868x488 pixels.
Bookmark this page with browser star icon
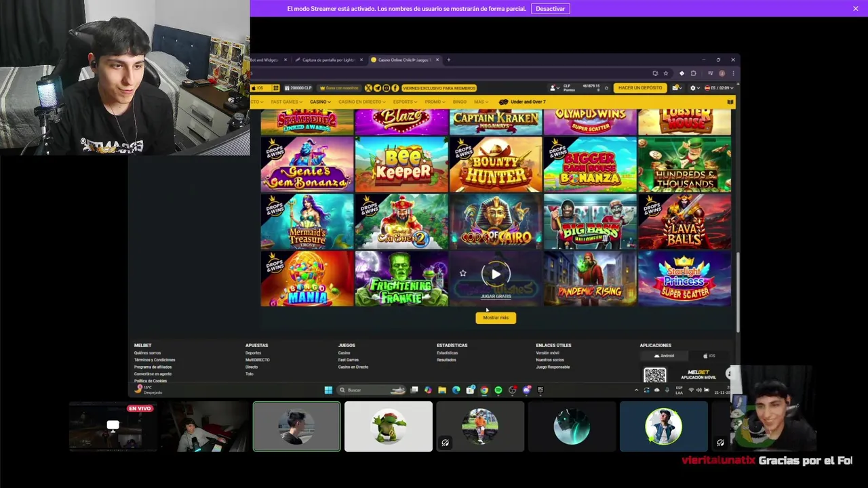click(x=665, y=73)
